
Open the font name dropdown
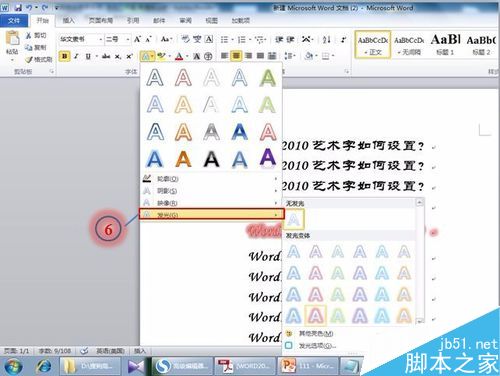point(100,39)
